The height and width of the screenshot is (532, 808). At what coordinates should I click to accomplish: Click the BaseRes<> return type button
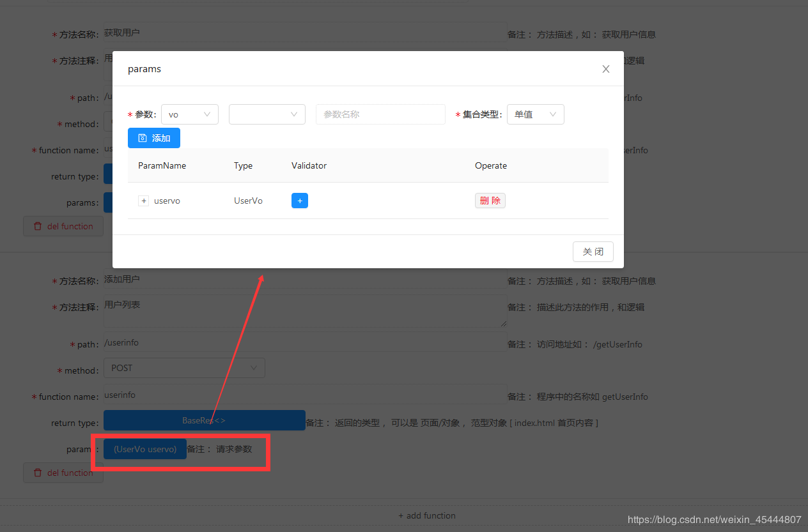tap(205, 420)
